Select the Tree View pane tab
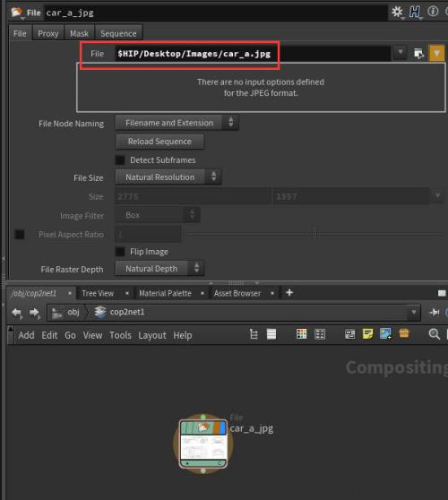Image resolution: width=448 pixels, height=500 pixels. pos(98,293)
